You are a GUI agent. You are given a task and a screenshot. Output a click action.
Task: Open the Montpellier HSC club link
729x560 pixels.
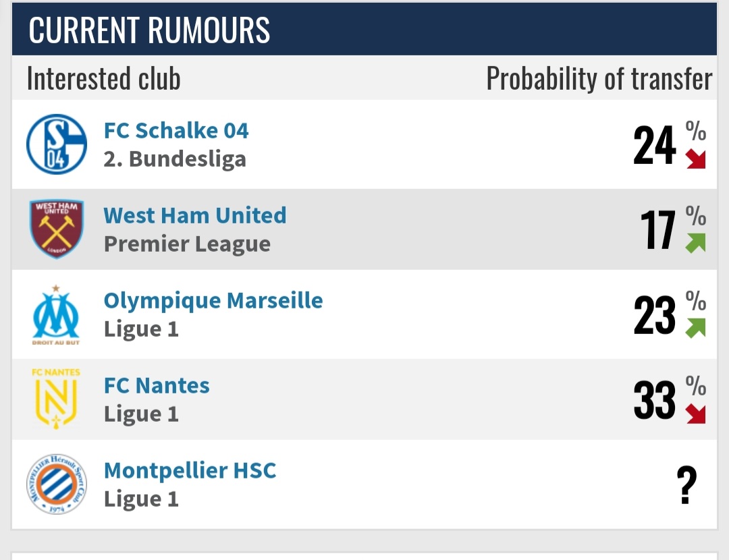coord(190,470)
